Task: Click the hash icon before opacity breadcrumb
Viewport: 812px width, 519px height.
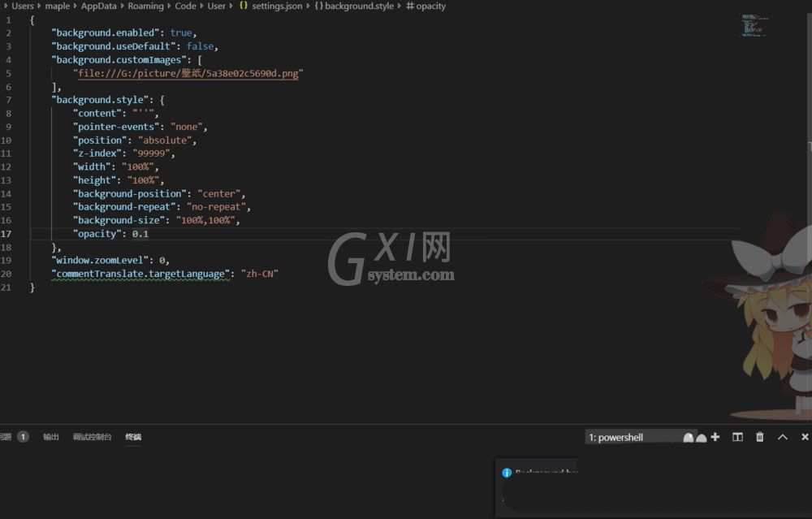Action: coord(409,6)
